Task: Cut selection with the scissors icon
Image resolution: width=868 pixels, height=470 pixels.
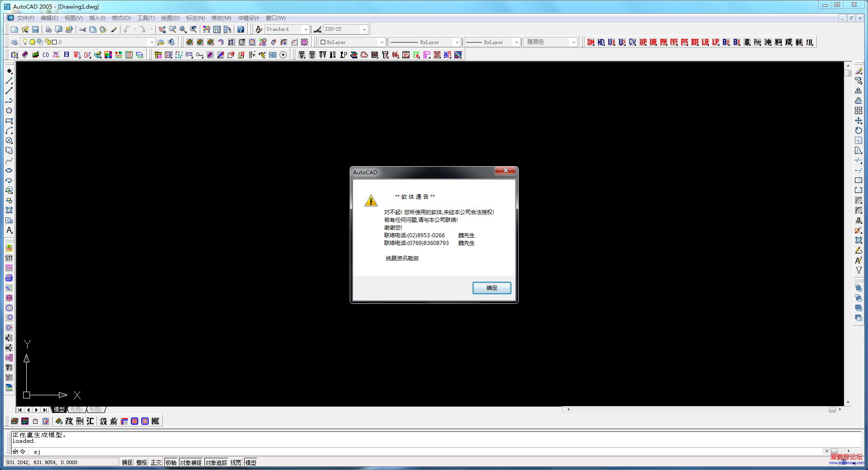Action: (x=82, y=29)
